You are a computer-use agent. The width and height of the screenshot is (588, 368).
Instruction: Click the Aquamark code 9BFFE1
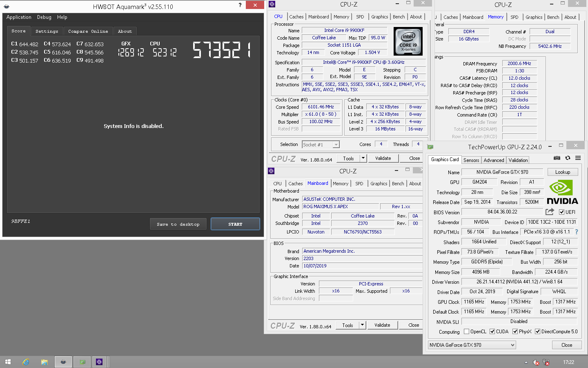(x=21, y=221)
